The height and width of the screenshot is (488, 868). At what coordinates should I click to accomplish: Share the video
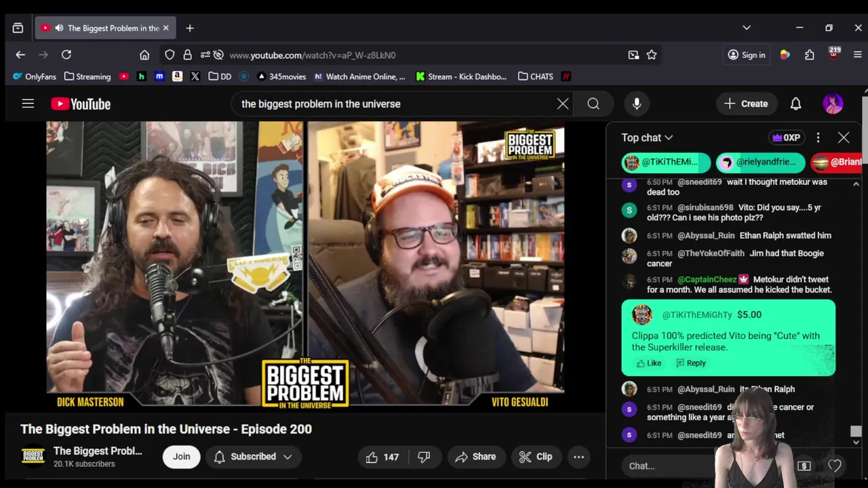tap(475, 457)
